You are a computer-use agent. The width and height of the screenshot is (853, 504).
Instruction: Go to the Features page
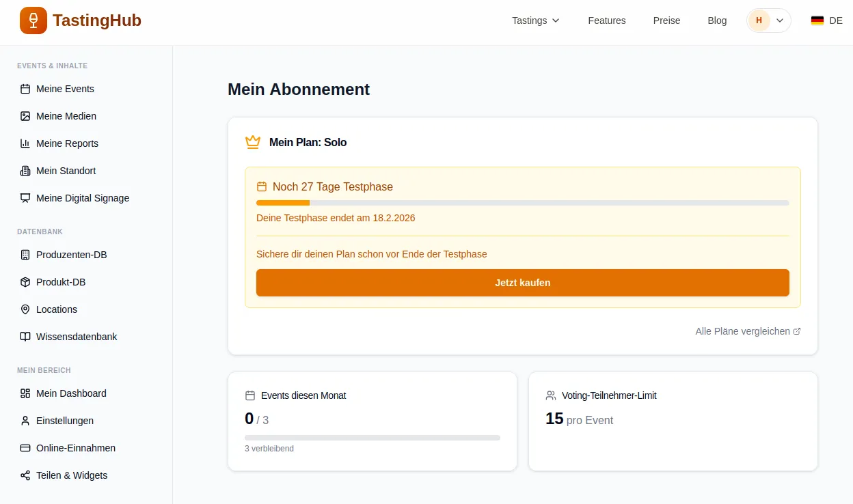tap(606, 20)
